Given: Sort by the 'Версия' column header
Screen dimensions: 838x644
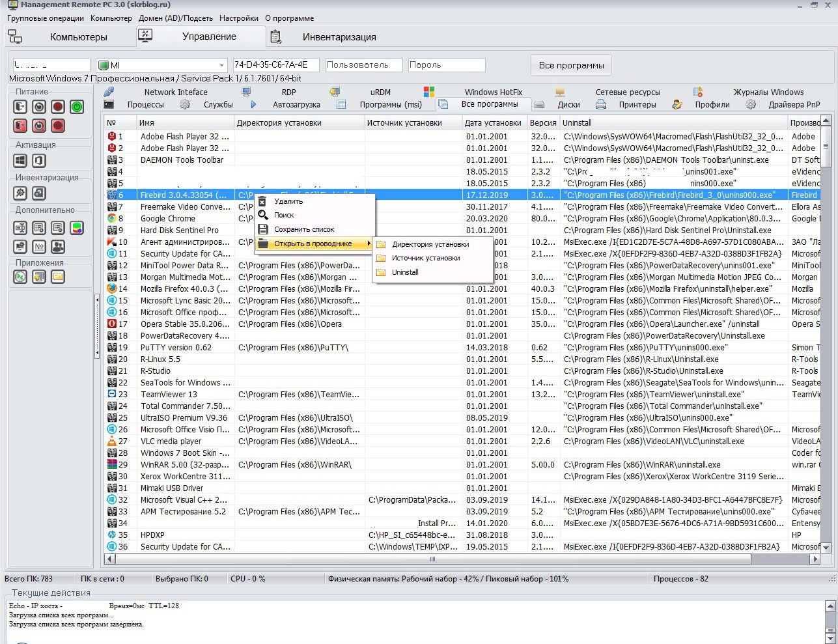Looking at the screenshot, I should point(542,122).
